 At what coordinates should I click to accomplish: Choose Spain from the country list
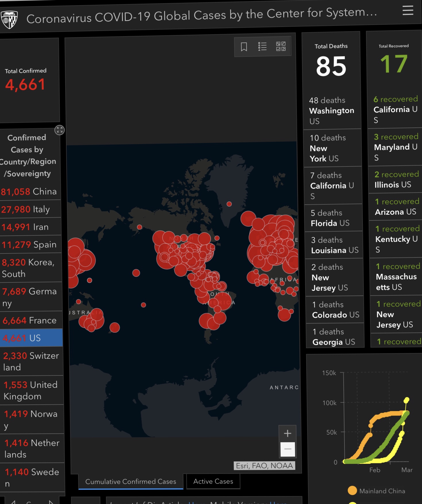29,245
